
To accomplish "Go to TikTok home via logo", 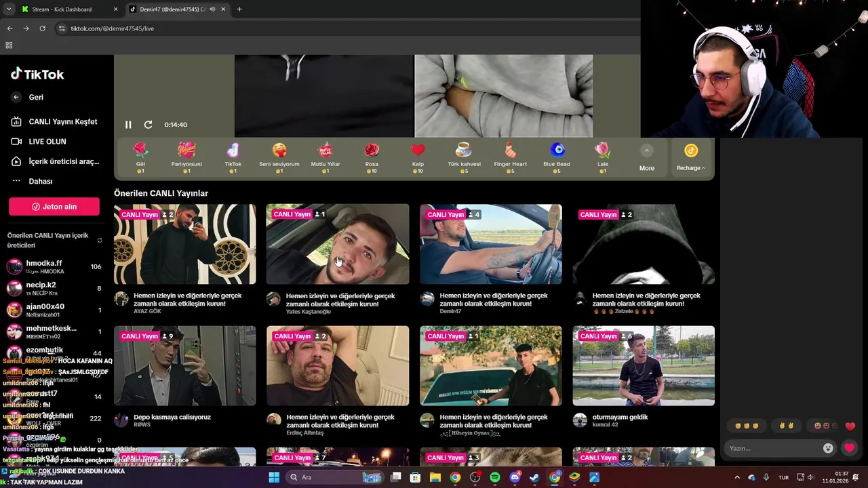I will pos(37,75).
